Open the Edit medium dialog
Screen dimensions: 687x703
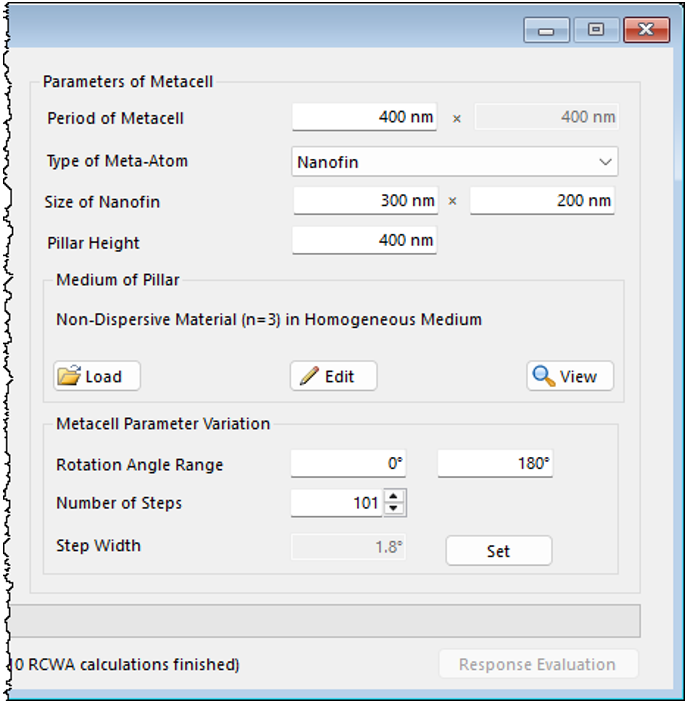click(333, 376)
